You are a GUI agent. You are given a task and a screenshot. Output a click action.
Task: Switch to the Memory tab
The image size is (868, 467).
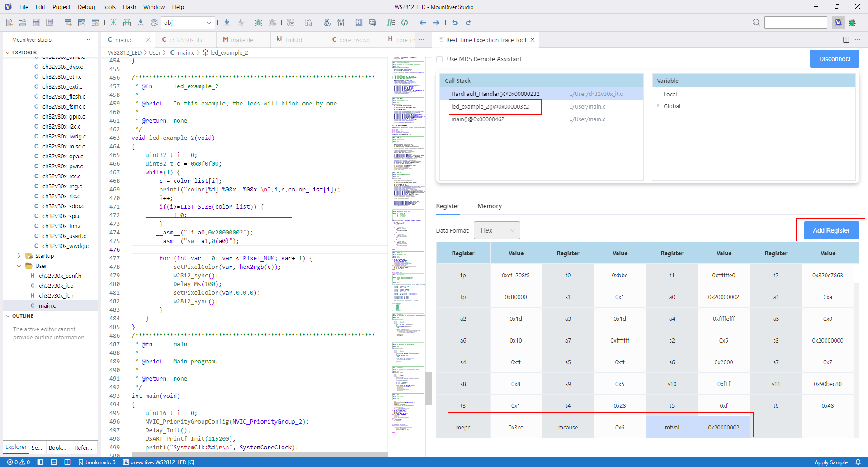[490, 206]
